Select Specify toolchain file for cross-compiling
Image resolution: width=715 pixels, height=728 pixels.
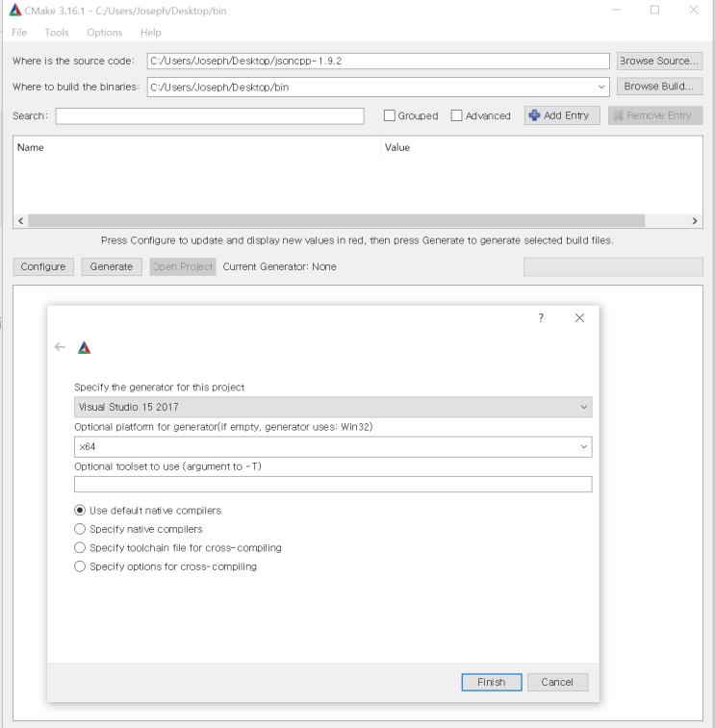(80, 547)
